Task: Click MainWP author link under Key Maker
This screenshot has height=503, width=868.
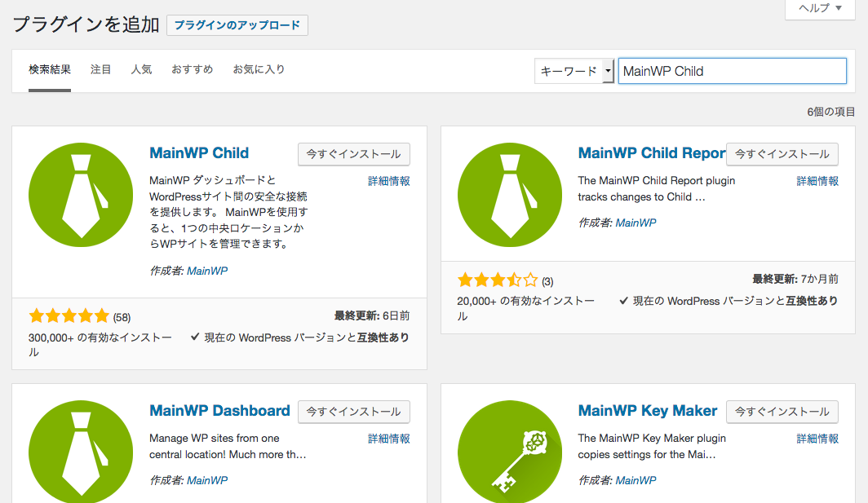Action: point(635,480)
